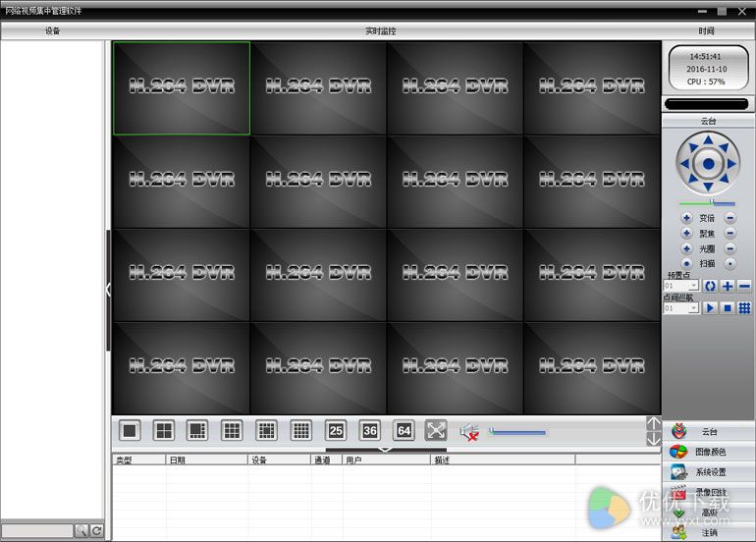Close iris with 光圈 minus button
The width and height of the screenshot is (756, 542).
tap(730, 248)
